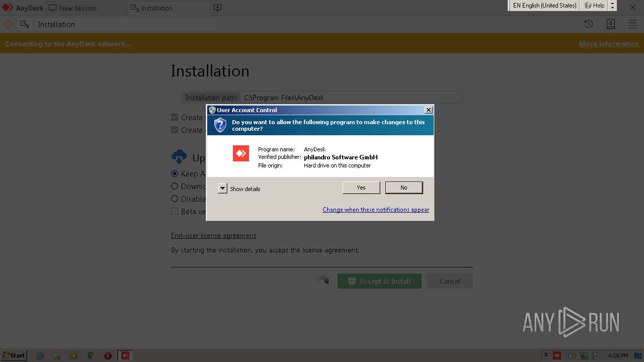
Task: Click the Installation address field
Action: [126, 24]
